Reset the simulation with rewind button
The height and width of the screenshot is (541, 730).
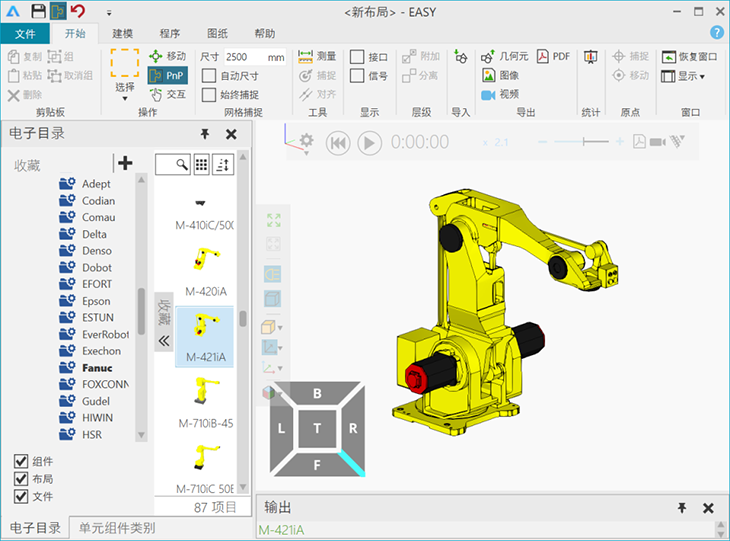coord(338,143)
